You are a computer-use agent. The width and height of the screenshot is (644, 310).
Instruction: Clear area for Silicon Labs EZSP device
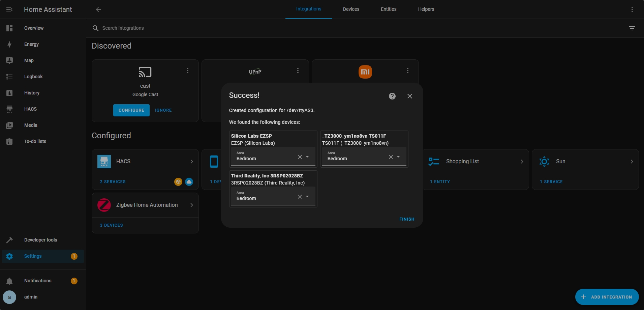(x=300, y=157)
